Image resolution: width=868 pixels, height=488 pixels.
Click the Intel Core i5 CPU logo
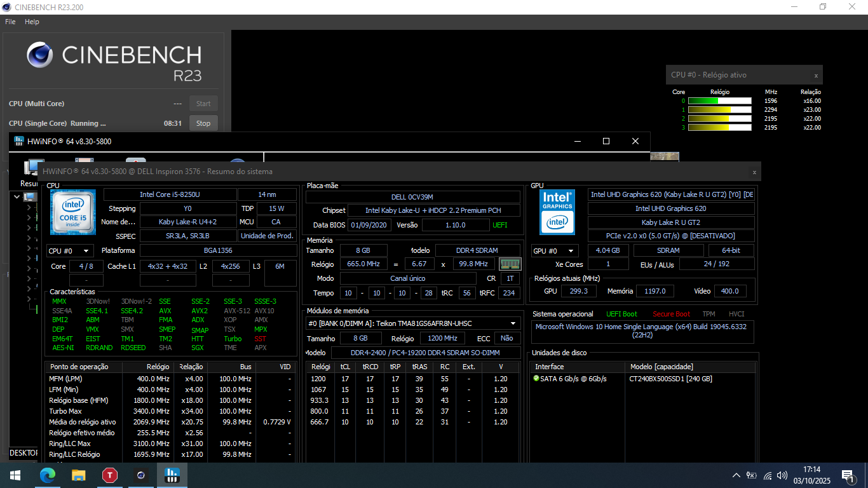pyautogui.click(x=73, y=213)
